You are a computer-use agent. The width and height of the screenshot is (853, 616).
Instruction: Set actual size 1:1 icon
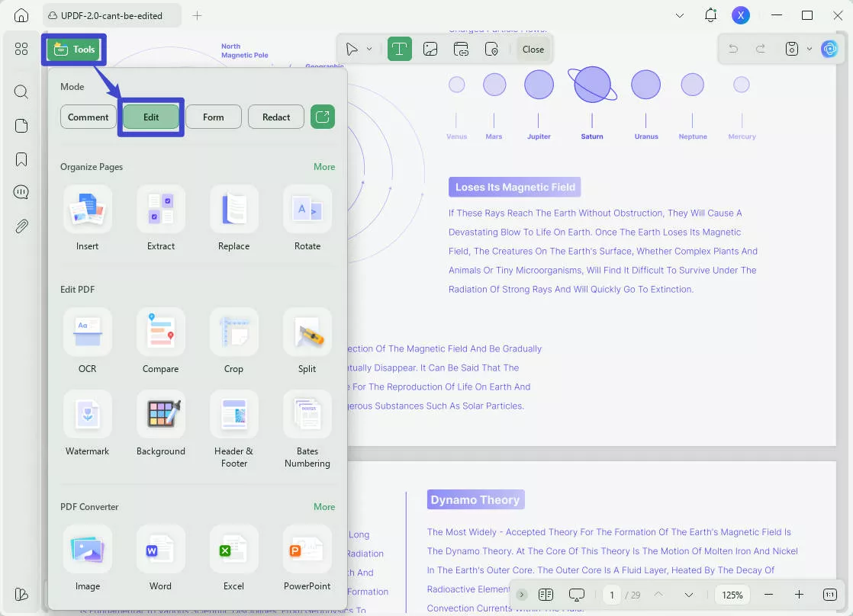pos(829,595)
